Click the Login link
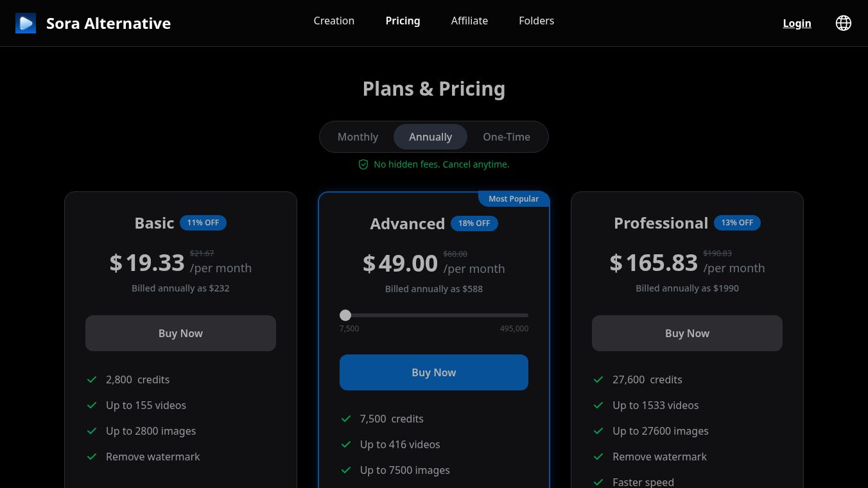Viewport: 868px width, 488px height. click(x=797, y=24)
